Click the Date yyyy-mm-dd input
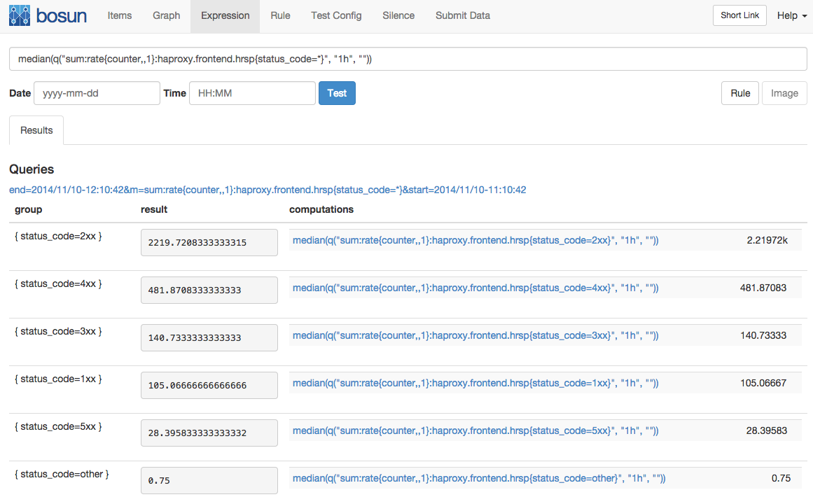This screenshot has width=813, height=504. (97, 93)
